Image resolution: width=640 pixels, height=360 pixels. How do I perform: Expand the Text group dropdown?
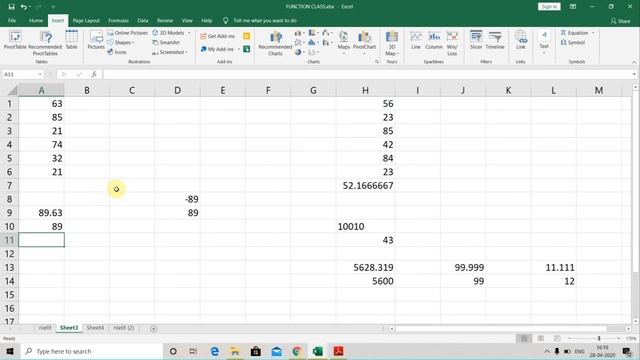[x=544, y=42]
